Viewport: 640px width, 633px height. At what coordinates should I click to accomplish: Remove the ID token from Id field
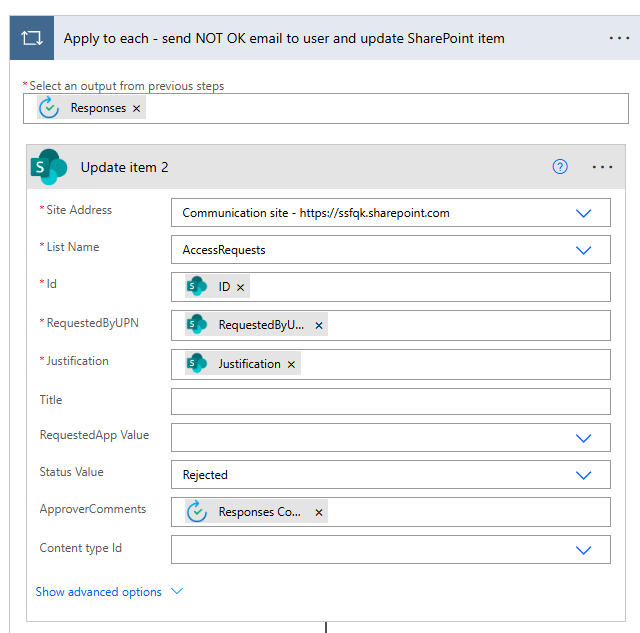pyautogui.click(x=240, y=288)
